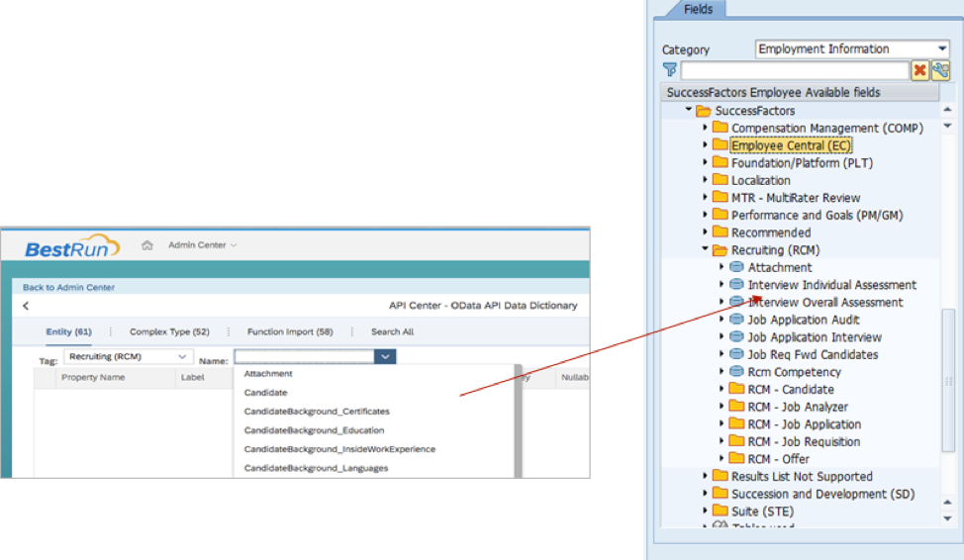This screenshot has width=964, height=560.
Task: Switch to the Search All tab
Action: click(x=392, y=331)
